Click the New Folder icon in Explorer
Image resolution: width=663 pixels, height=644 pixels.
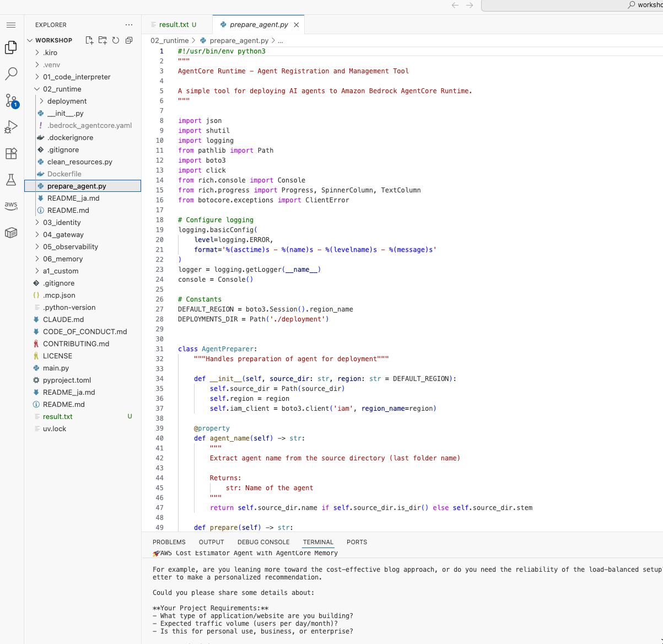click(101, 40)
